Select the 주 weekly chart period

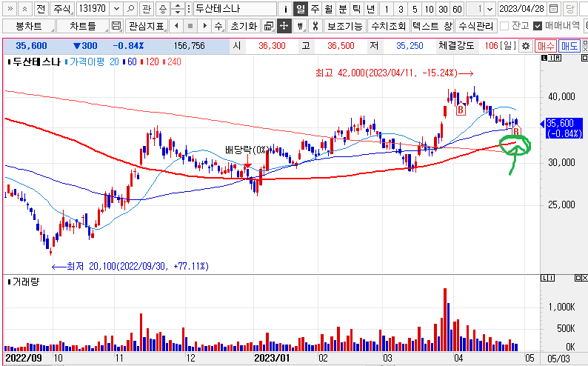(315, 9)
